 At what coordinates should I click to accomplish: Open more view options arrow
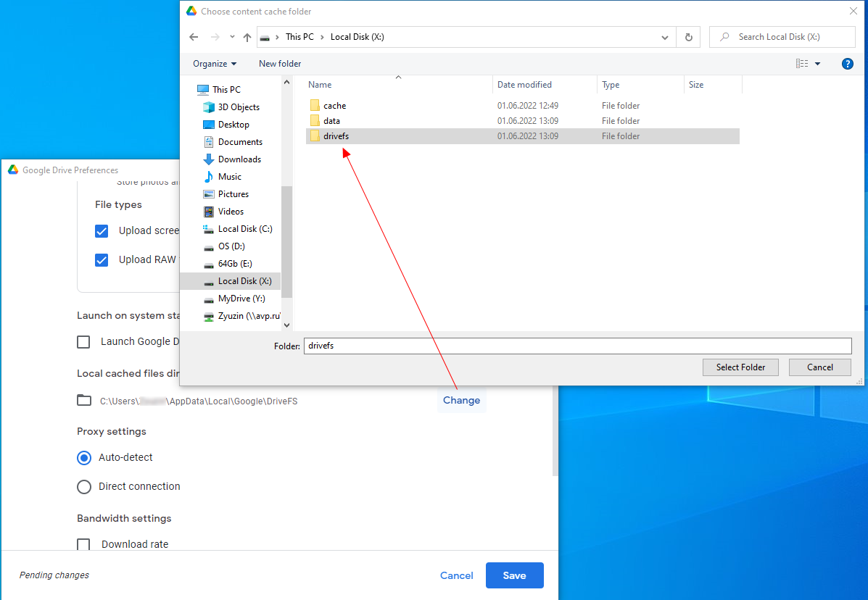pos(818,64)
